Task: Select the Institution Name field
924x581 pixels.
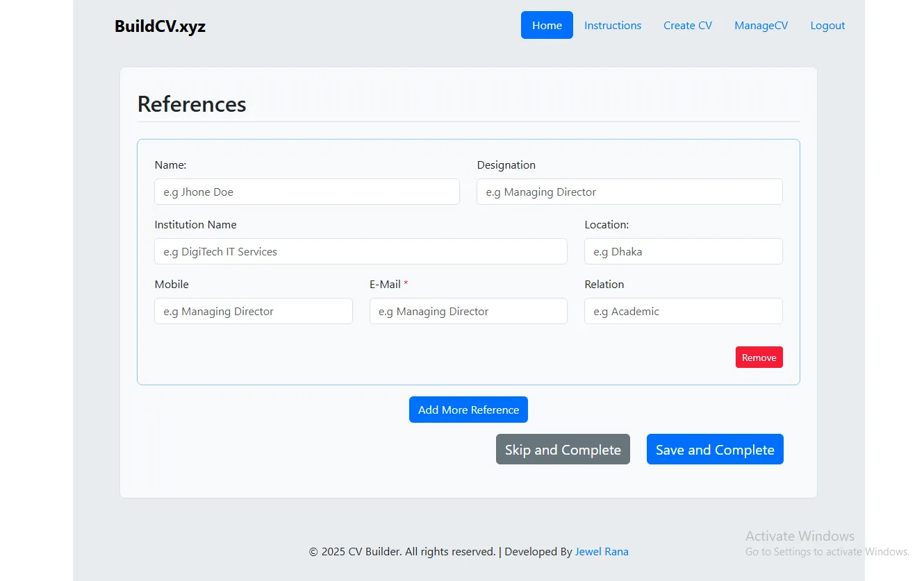Action: (x=360, y=252)
